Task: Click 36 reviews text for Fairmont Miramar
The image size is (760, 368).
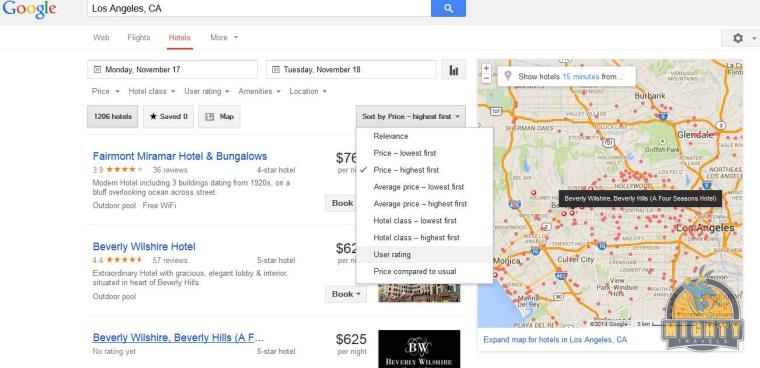Action: click(x=170, y=170)
